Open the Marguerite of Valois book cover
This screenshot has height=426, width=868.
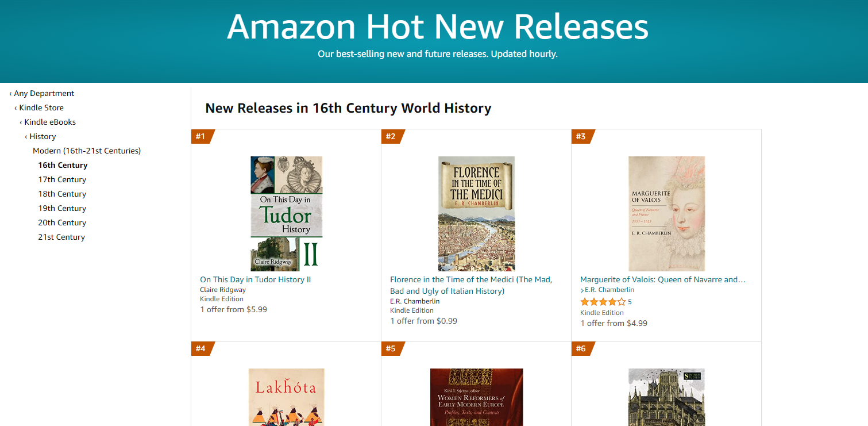[666, 213]
